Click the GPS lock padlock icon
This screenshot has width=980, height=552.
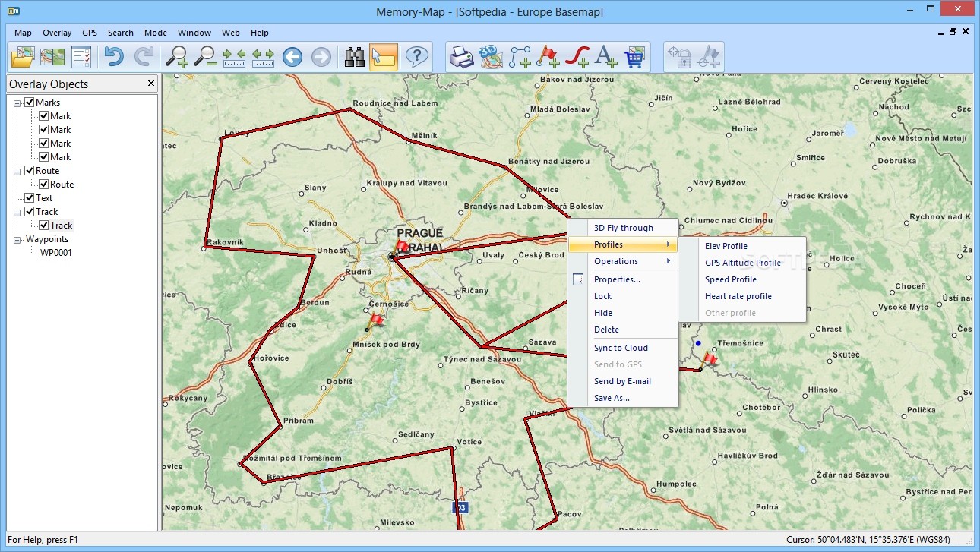click(x=679, y=57)
